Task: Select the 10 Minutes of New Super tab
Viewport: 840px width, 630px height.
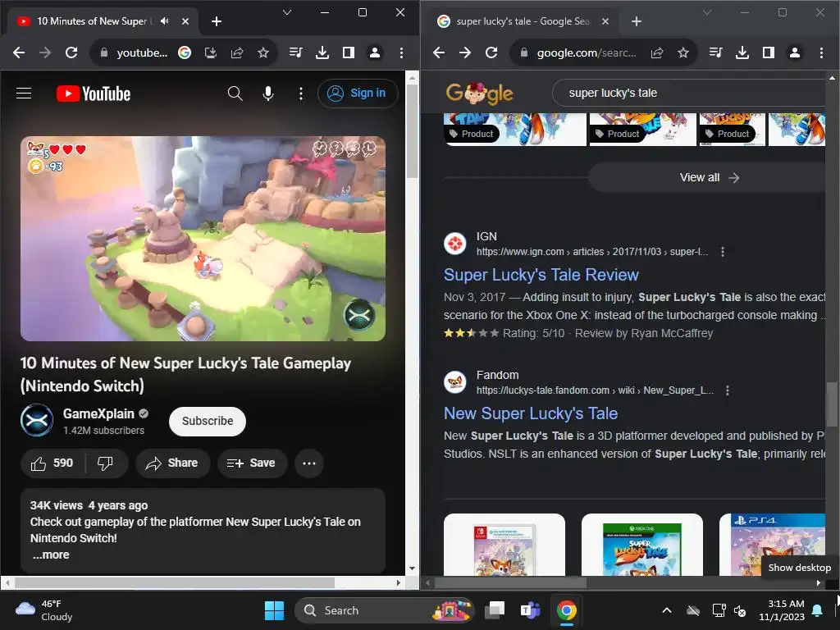Action: (x=103, y=21)
